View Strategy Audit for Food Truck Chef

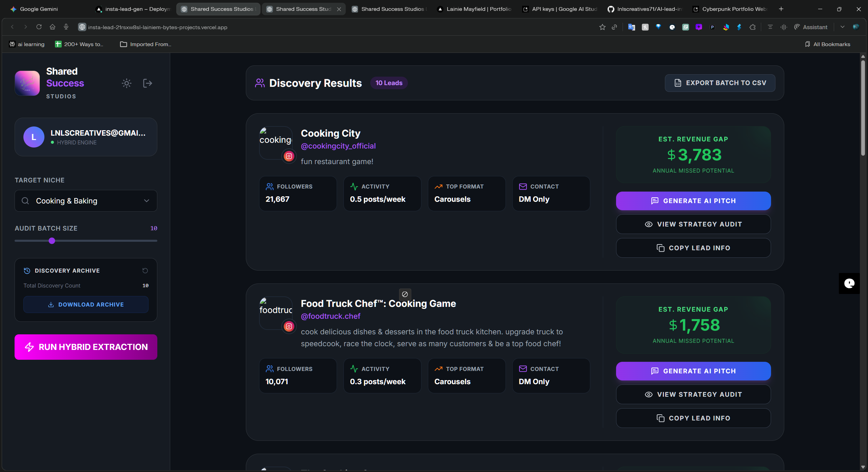click(x=693, y=394)
